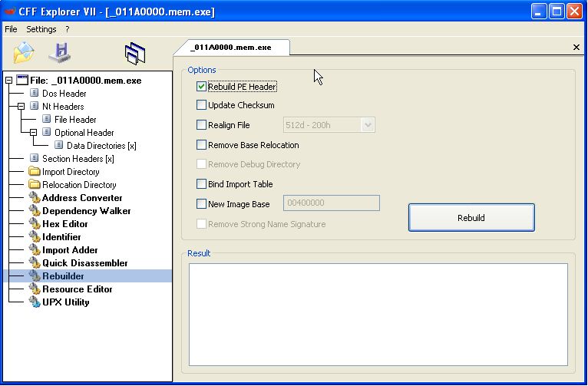
Task: Minimize the CFF Explorer window
Action: pos(539,12)
